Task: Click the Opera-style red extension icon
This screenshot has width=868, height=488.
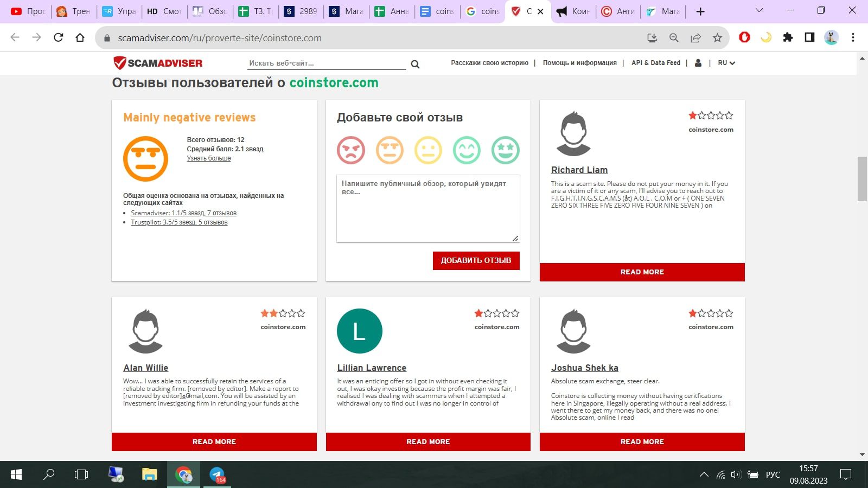Action: click(x=744, y=37)
